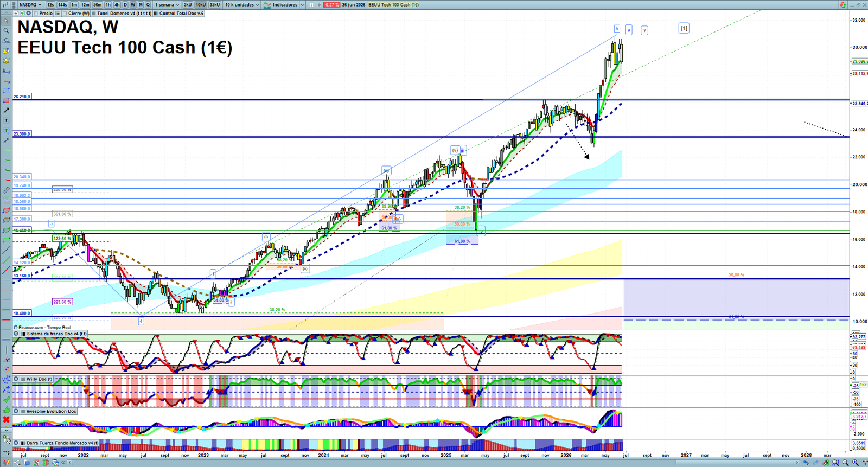Image resolution: width=868 pixels, height=467 pixels.
Task: Select the zoom area selection tool
Action: [6, 41]
